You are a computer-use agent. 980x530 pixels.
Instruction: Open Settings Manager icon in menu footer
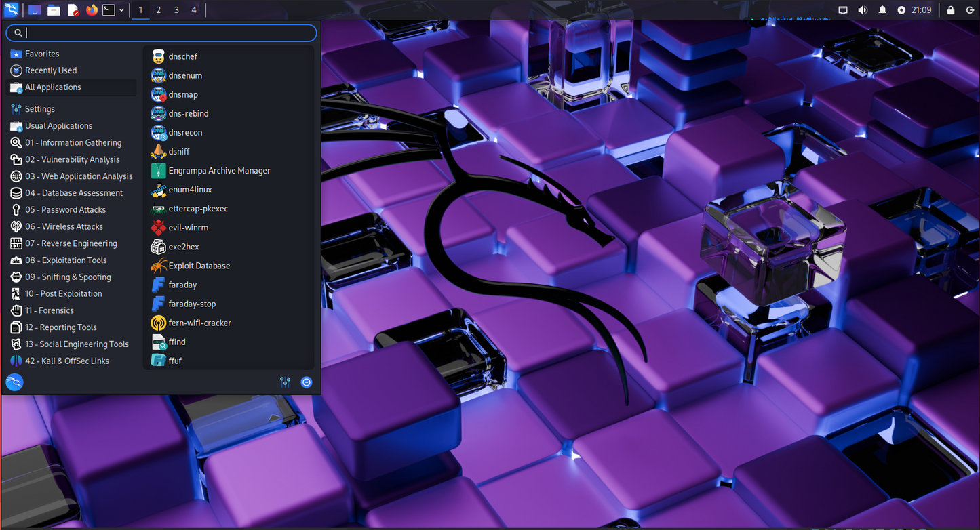pos(285,382)
